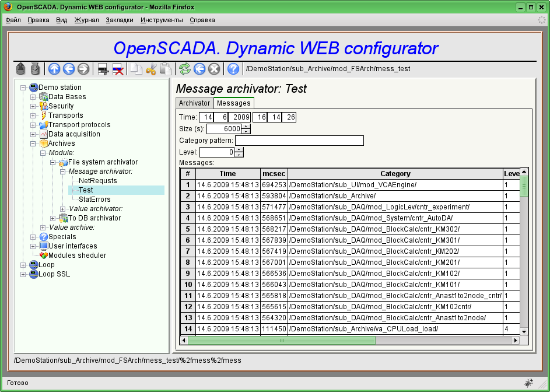This screenshot has width=550, height=392.
Task: Collapse the Demo station tree node
Action: point(23,87)
